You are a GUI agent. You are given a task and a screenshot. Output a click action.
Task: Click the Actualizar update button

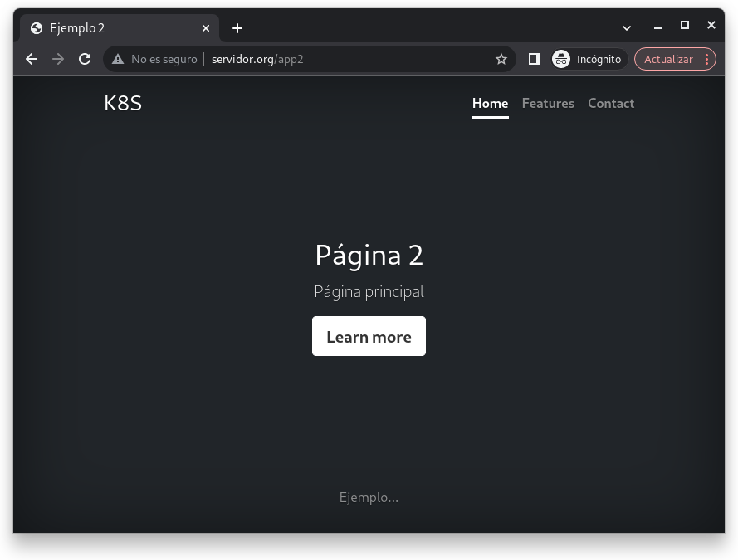click(x=668, y=59)
